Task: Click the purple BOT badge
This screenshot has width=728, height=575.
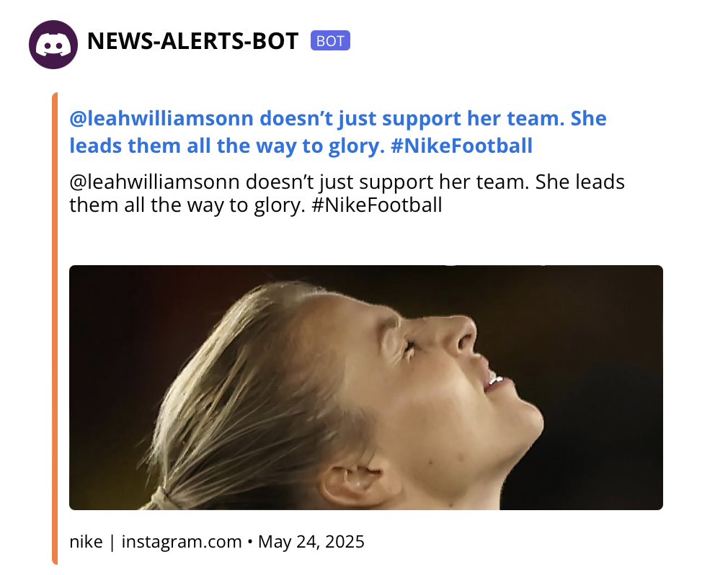Action: [330, 41]
